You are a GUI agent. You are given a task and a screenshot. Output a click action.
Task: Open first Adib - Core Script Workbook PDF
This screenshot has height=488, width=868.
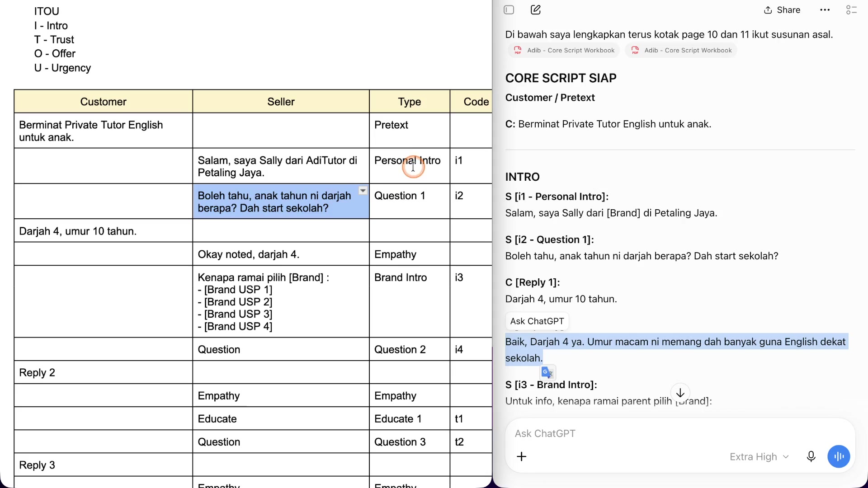[x=564, y=50]
